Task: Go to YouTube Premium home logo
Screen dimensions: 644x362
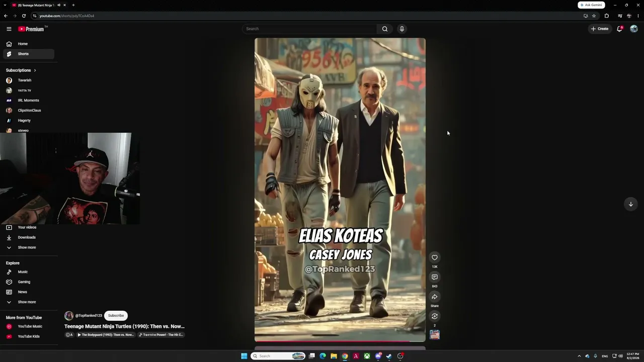Action: click(x=32, y=29)
